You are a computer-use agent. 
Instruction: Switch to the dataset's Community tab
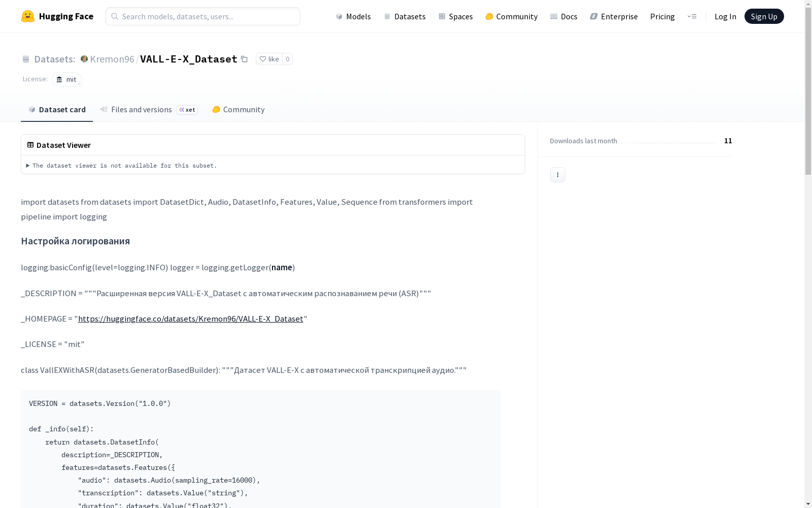click(239, 109)
